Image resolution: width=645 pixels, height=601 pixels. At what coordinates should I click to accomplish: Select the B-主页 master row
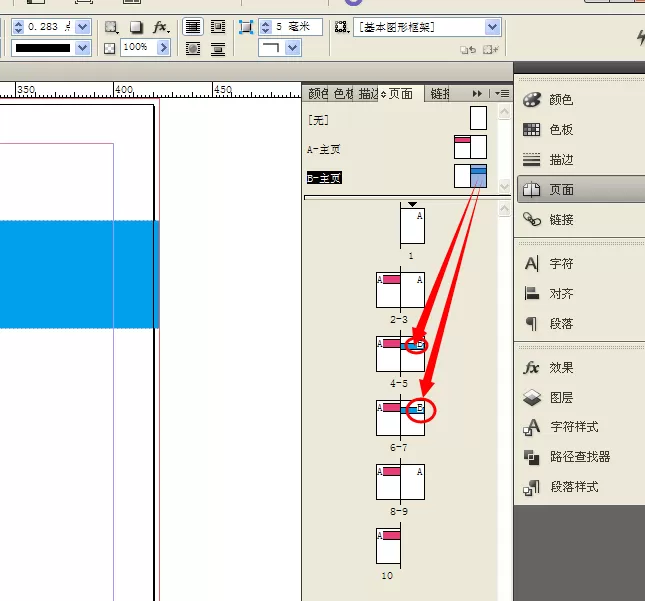tap(400, 178)
